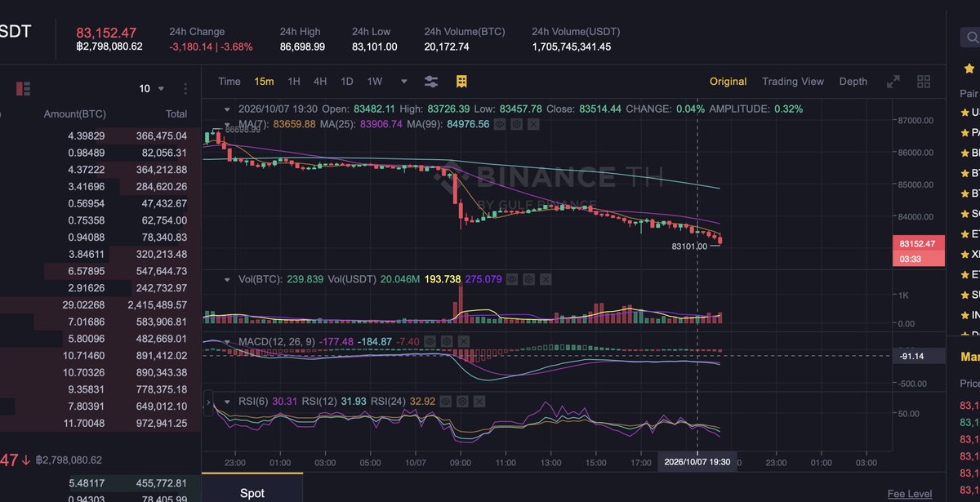
Task: Toggle visibility of the Vol indicator
Action: click(513, 279)
